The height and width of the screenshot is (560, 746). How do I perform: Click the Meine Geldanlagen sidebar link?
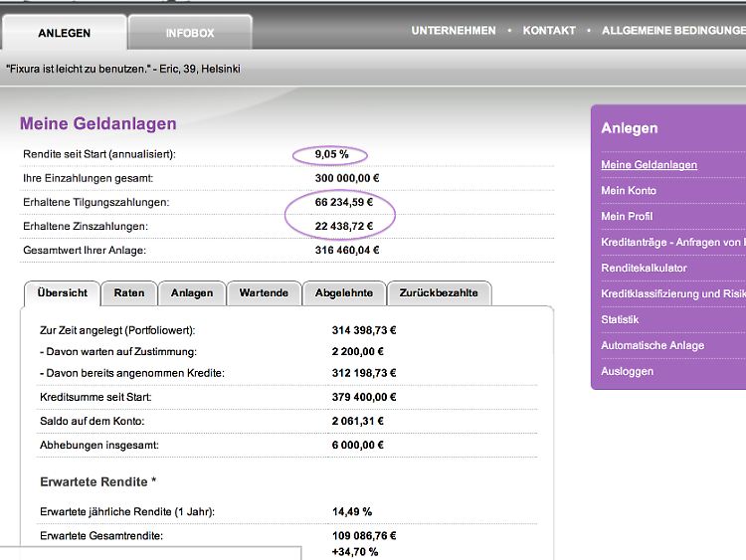(x=649, y=165)
